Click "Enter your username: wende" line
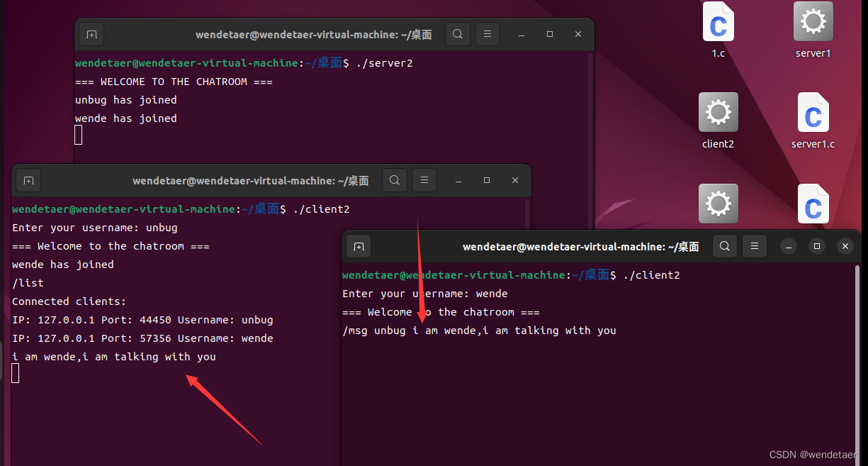Image resolution: width=868 pixels, height=466 pixels. [425, 294]
